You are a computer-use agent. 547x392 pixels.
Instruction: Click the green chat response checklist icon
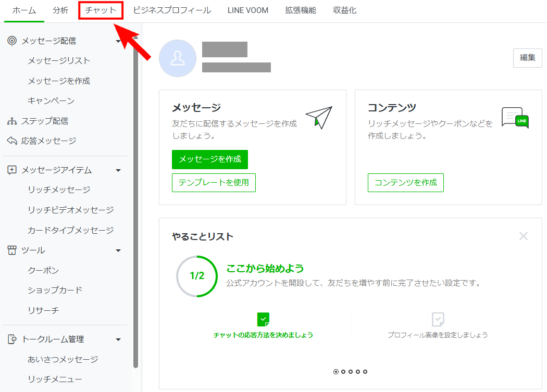[264, 319]
